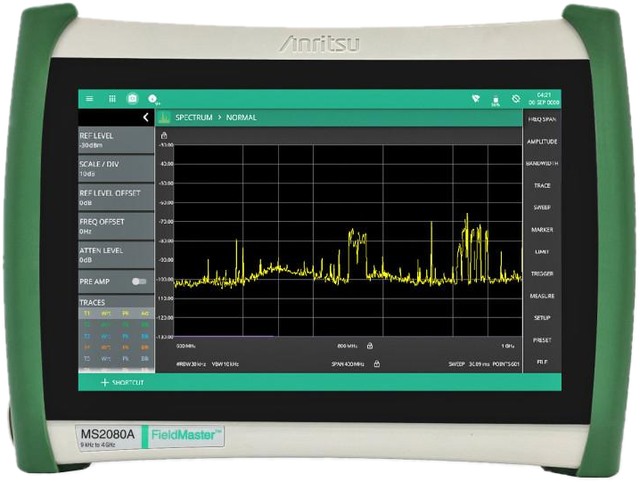Select the white T5 trace row
Viewport: 640px width, 482px height.
point(116,359)
